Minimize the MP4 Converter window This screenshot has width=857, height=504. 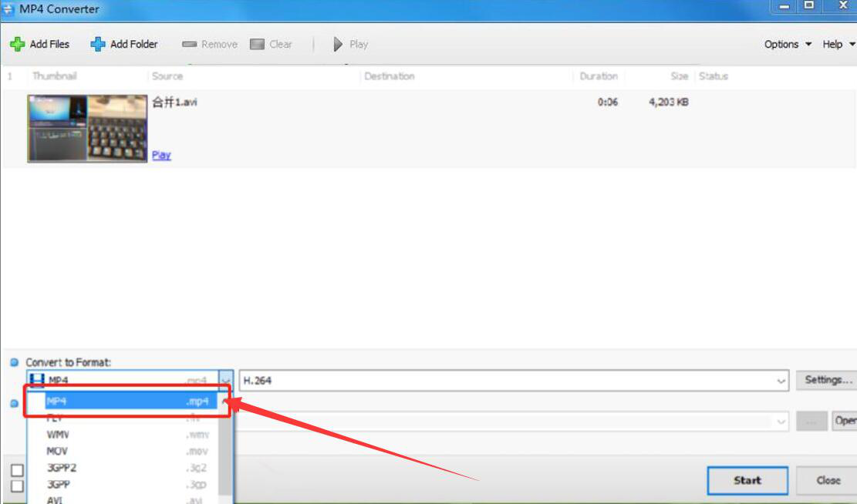click(784, 7)
